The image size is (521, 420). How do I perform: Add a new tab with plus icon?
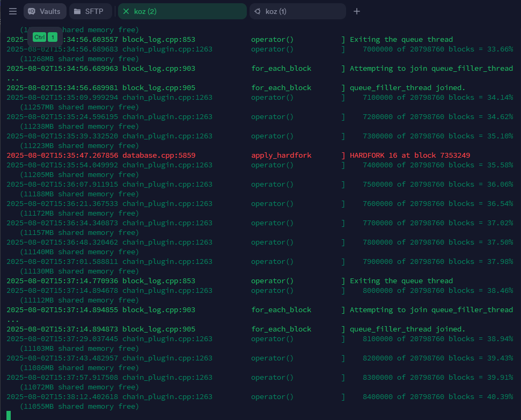pos(356,11)
